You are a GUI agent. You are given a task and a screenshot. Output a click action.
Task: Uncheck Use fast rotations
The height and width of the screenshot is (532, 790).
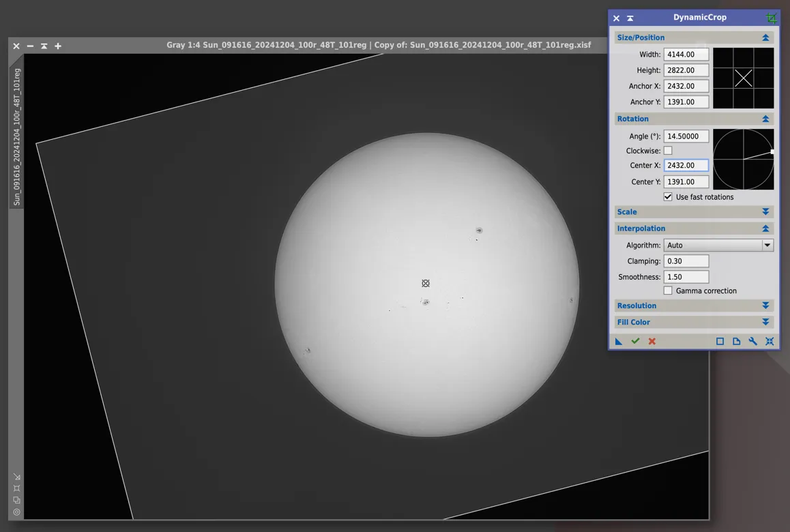pos(668,197)
